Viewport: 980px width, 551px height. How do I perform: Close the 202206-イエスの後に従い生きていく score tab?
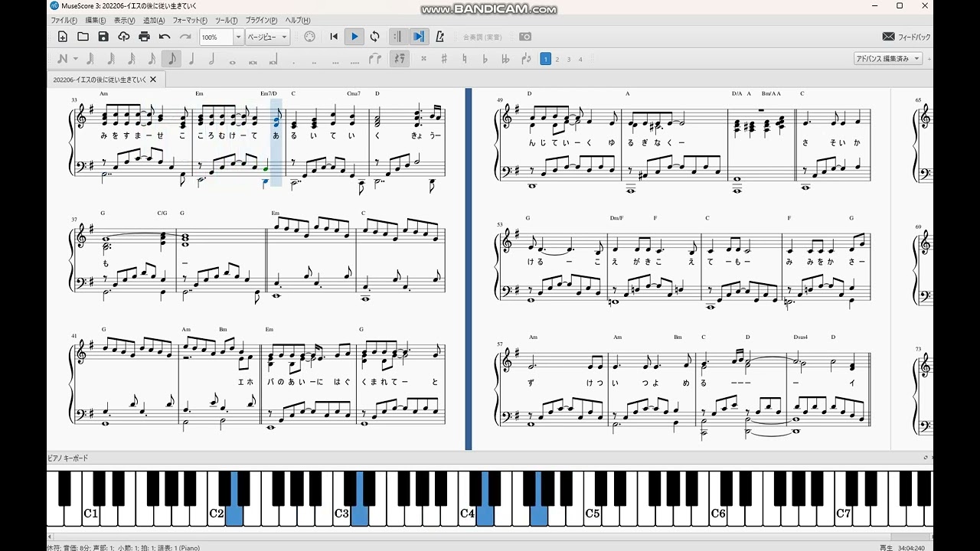point(153,79)
